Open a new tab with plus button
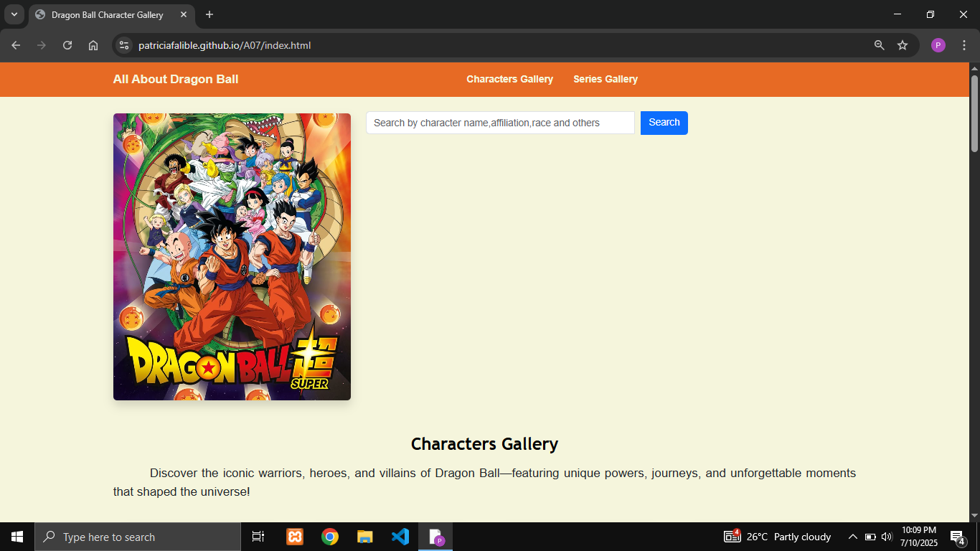 (x=209, y=14)
